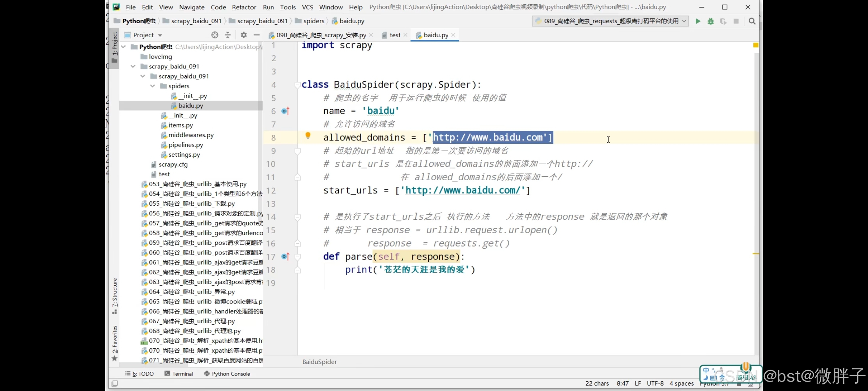Fold the parse method on line 17

click(297, 257)
